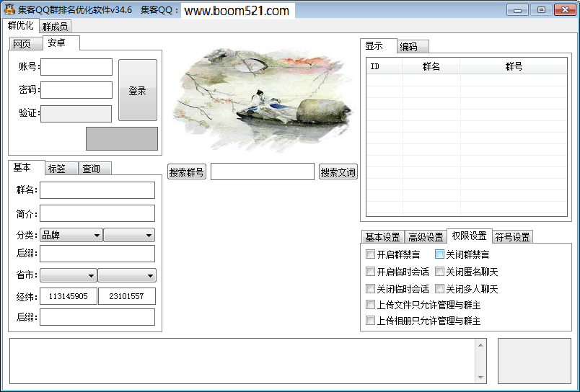580x392 pixels.
Task: Expand the 省市 province dropdown
Action: 68,275
